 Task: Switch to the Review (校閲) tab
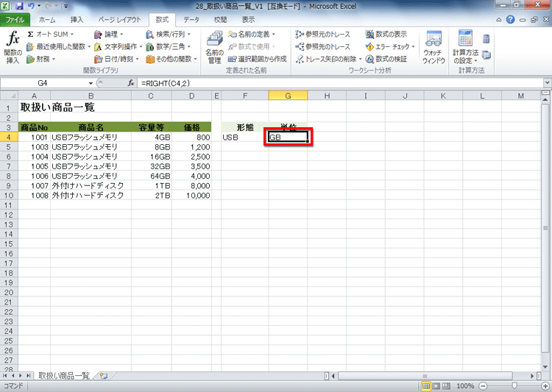coord(220,20)
